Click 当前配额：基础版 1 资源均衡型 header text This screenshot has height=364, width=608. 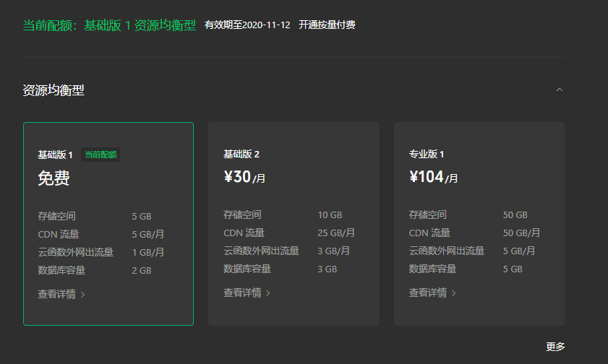(x=109, y=25)
